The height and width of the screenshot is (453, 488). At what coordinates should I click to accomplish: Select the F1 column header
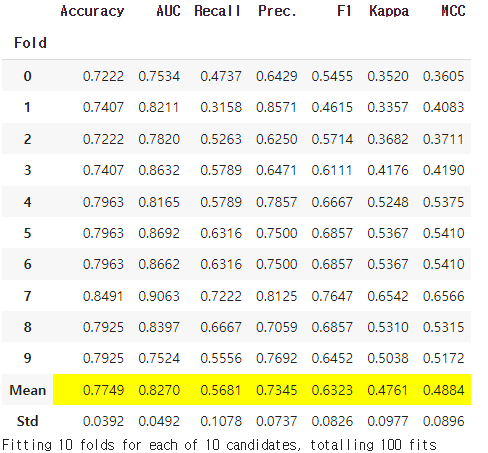click(x=344, y=11)
